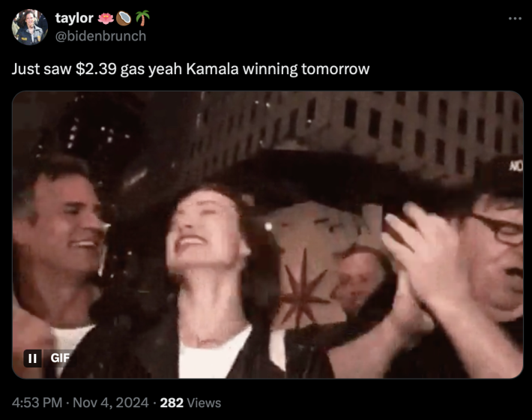The height and width of the screenshot is (420, 532).
Task: Click the $2.39 amount in the tweet
Action: click(x=96, y=69)
